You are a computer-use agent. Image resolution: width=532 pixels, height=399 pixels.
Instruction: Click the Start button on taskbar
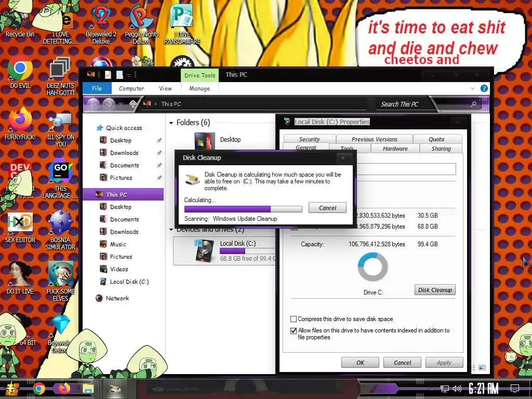click(12, 389)
